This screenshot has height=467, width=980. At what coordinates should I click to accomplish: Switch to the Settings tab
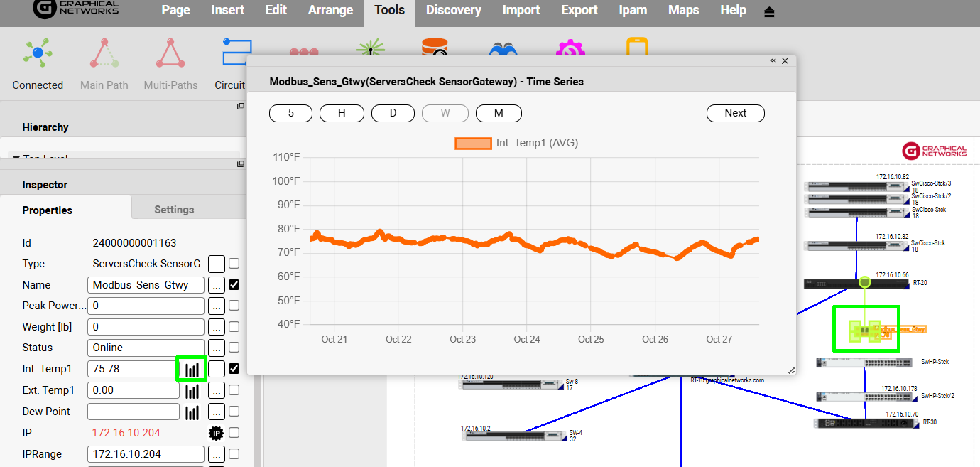[x=174, y=210]
